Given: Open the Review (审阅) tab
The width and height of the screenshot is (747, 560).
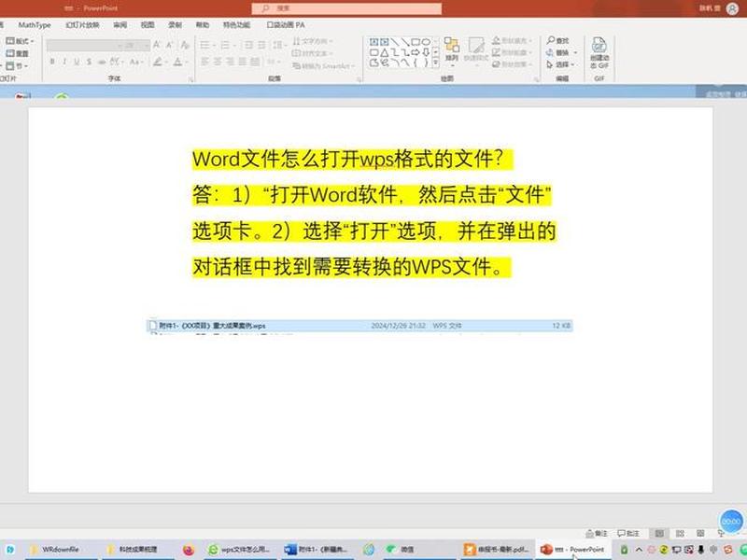Looking at the screenshot, I should [x=120, y=25].
